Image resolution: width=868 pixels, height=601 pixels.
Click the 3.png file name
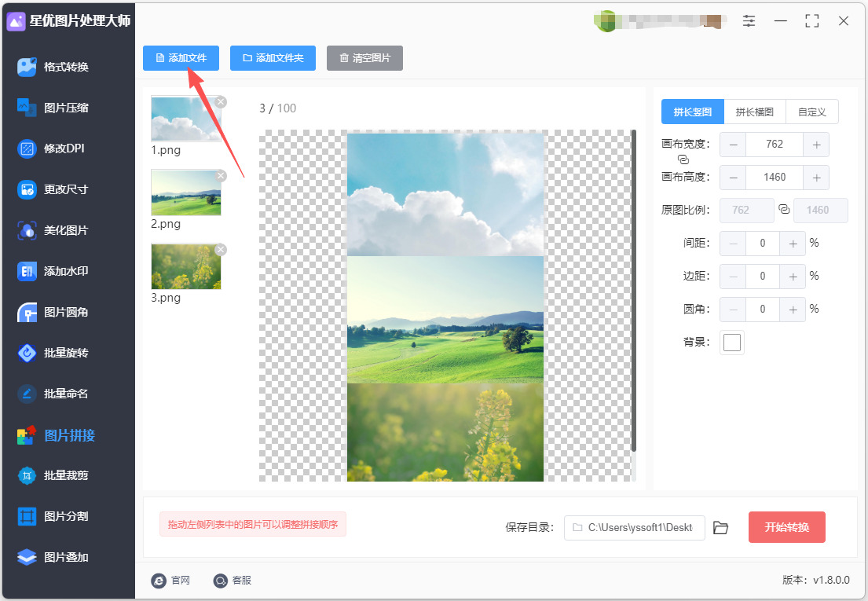166,298
